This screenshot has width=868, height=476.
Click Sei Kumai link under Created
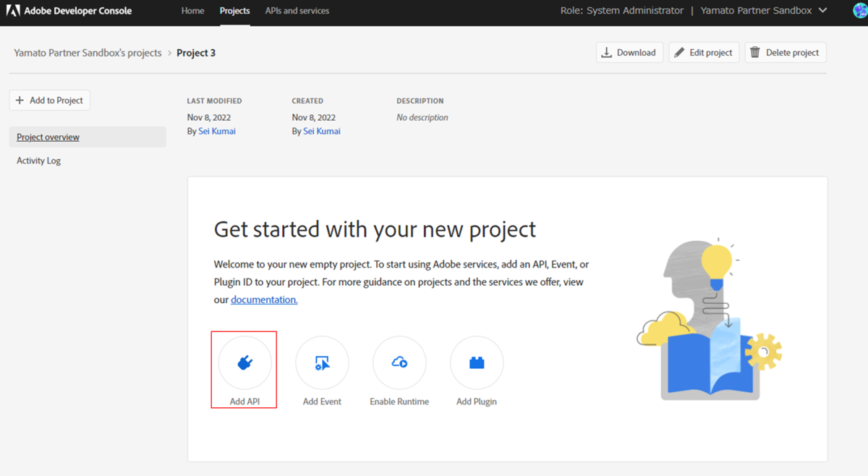(322, 132)
